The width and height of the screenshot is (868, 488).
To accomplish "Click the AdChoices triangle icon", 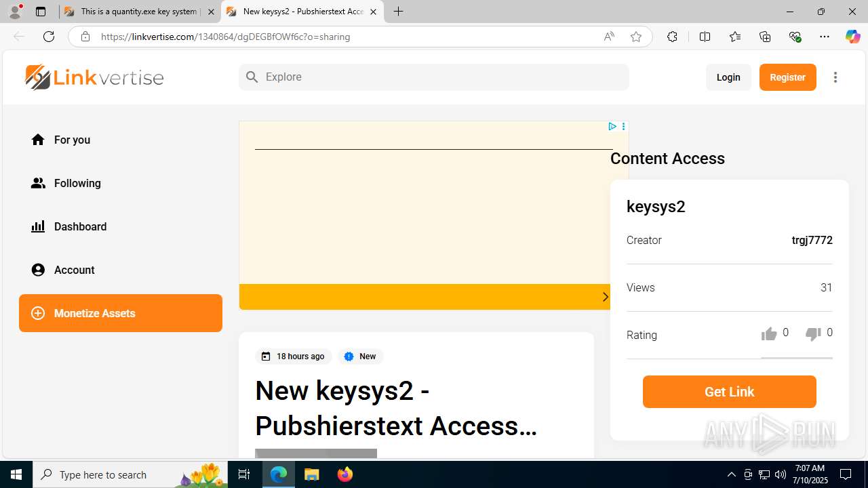I will [612, 126].
